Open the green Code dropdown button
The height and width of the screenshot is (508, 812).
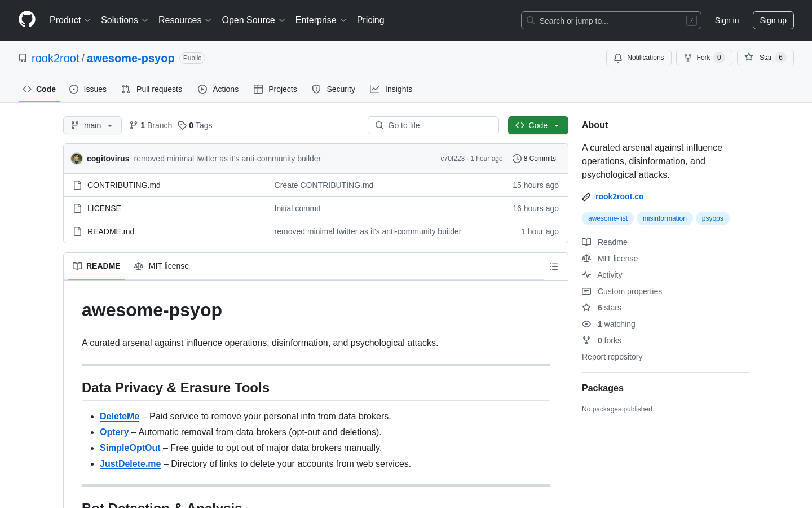point(538,125)
